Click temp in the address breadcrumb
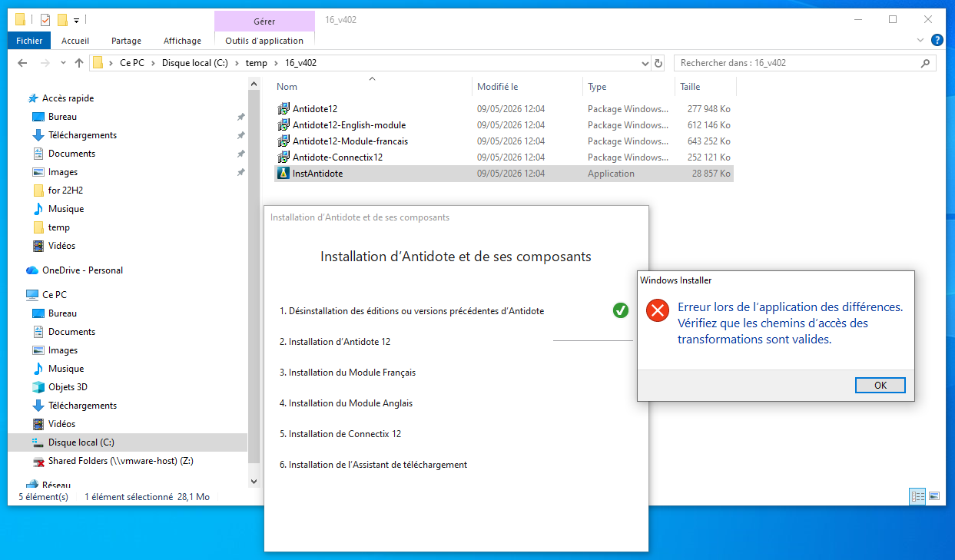 click(257, 63)
